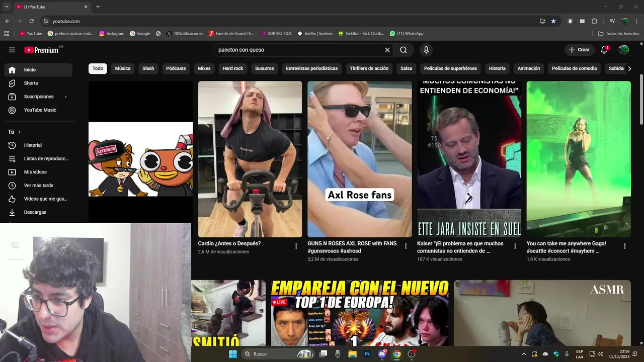Open the Chrome apps grid in bookmarks bar

(7, 34)
